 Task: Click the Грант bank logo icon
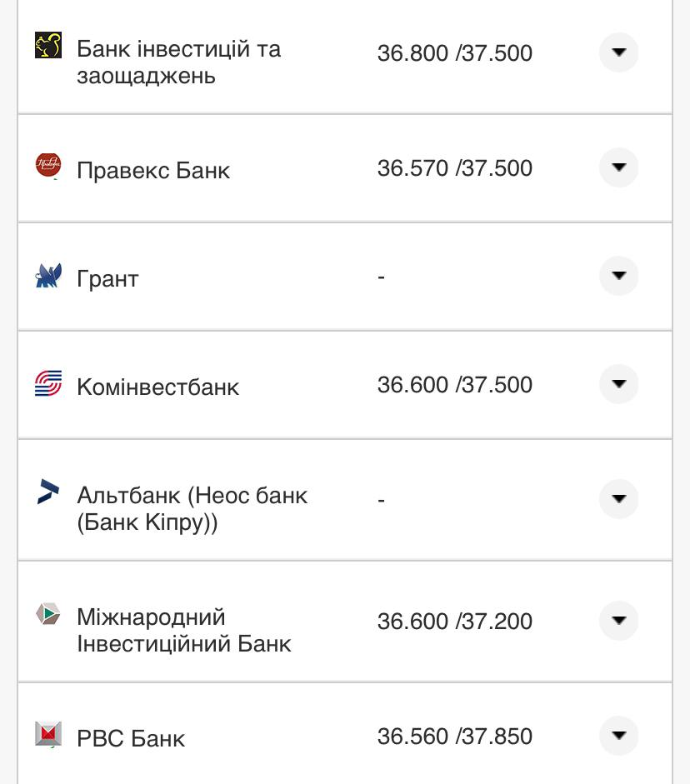point(48,276)
